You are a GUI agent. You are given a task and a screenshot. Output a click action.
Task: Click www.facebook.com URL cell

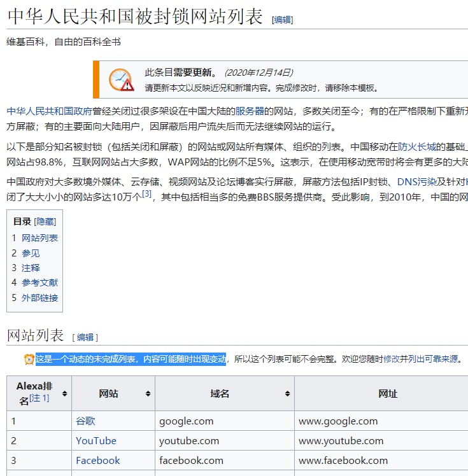(381, 460)
